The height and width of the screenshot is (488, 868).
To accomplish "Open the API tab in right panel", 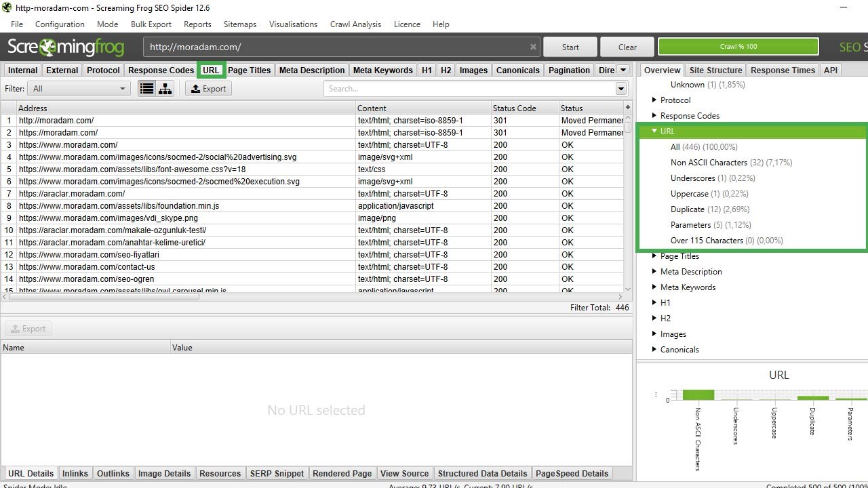I will [831, 70].
